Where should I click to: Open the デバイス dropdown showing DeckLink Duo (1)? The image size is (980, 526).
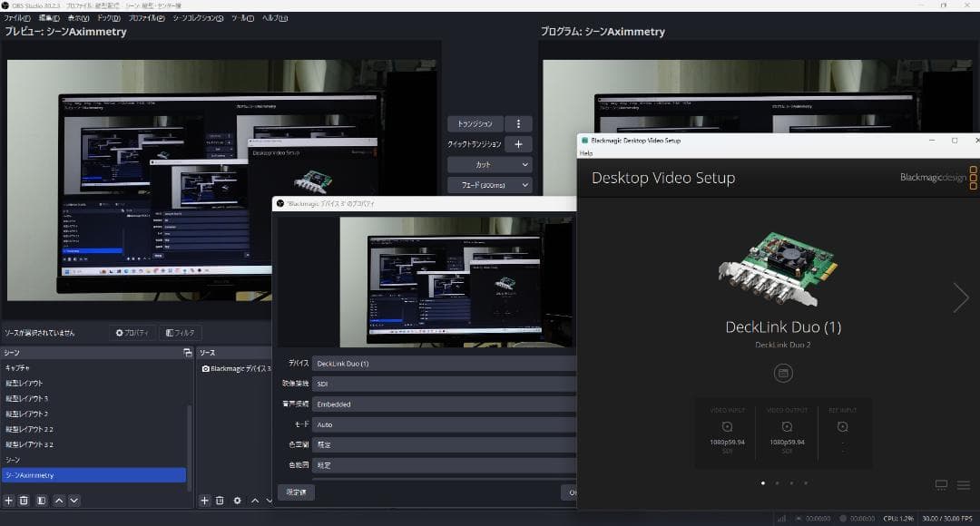tap(444, 364)
